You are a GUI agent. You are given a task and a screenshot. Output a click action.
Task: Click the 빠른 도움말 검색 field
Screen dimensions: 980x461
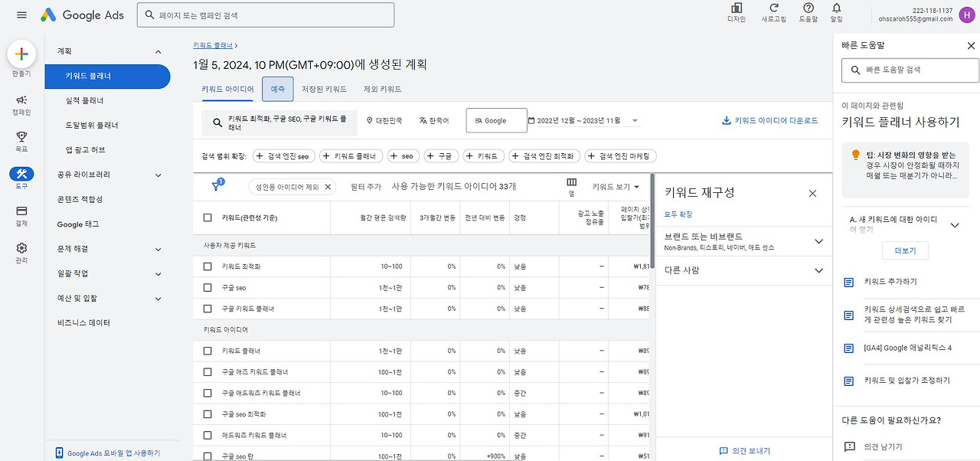click(x=910, y=70)
